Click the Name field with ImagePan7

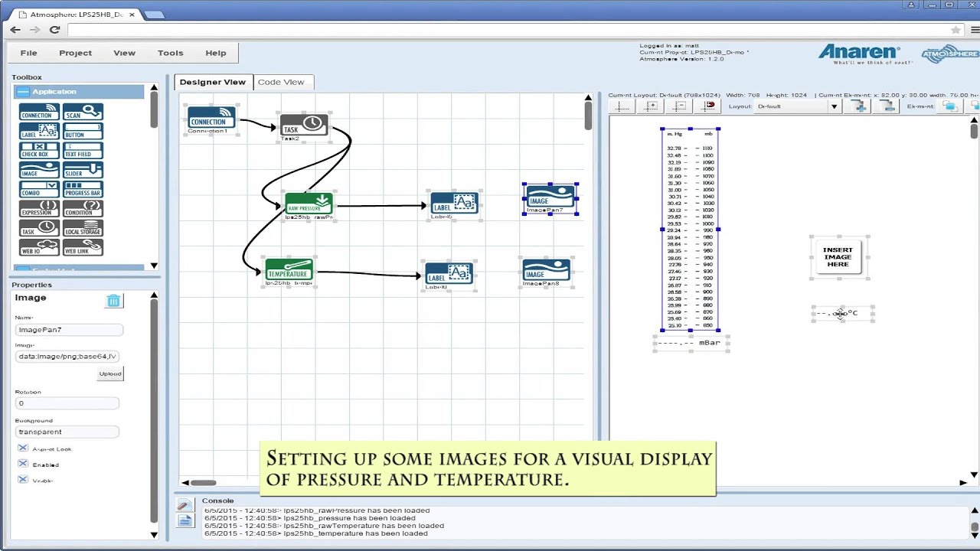click(69, 329)
